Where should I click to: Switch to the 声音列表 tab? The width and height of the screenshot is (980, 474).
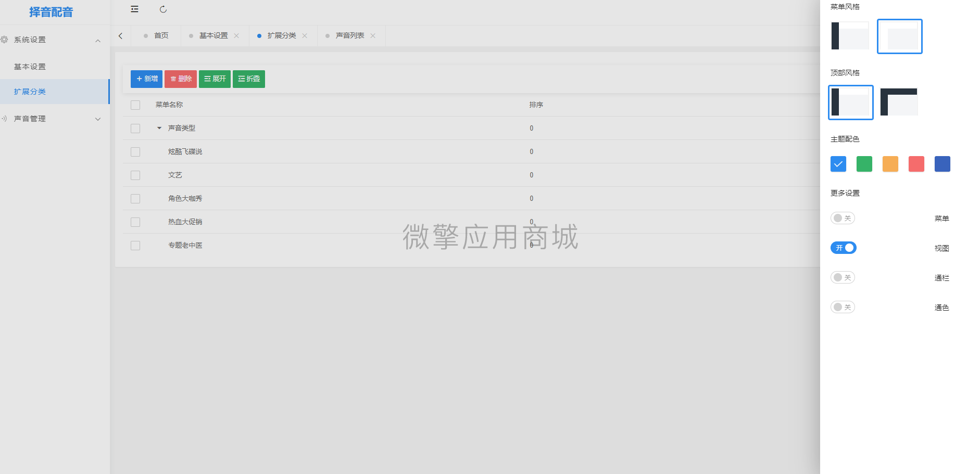[348, 35]
